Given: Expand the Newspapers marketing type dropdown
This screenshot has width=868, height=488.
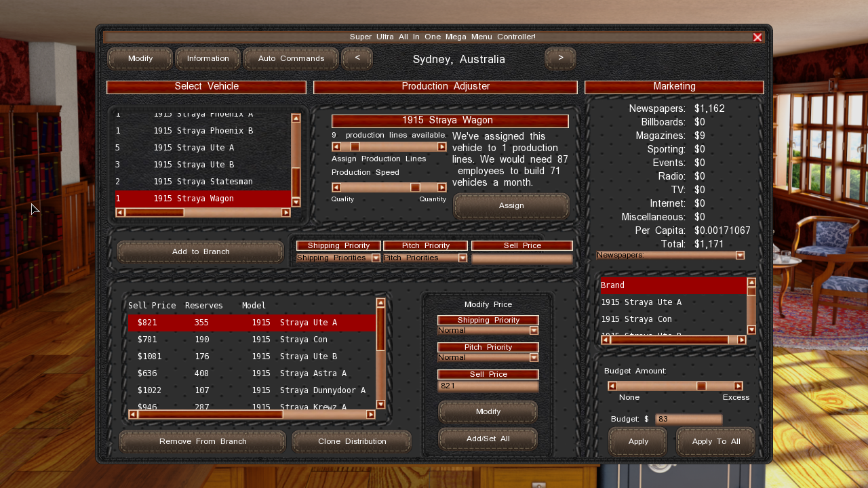Looking at the screenshot, I should point(740,256).
